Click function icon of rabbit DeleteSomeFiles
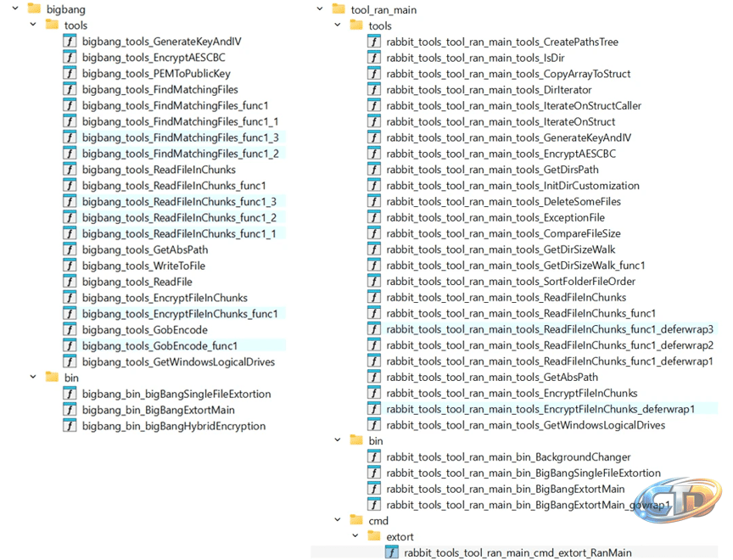This screenshot has width=733, height=560. click(374, 201)
